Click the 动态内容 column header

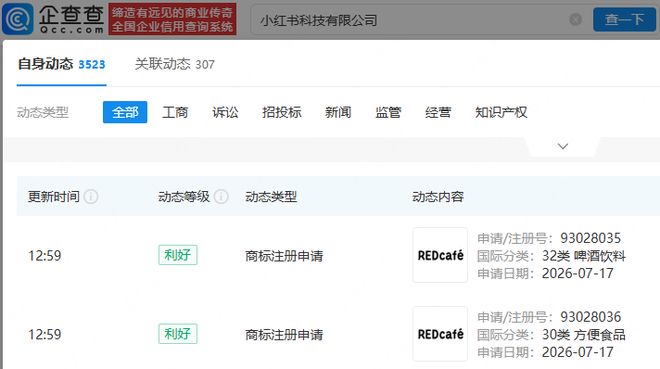point(438,196)
